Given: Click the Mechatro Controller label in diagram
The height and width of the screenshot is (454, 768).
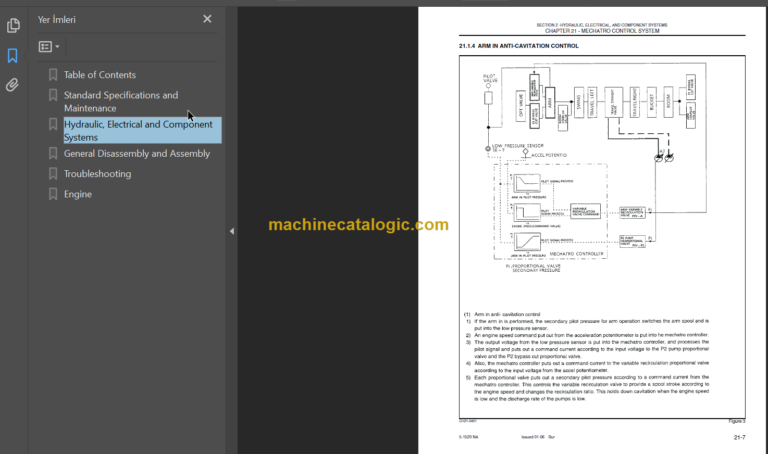Looking at the screenshot, I should 576,254.
